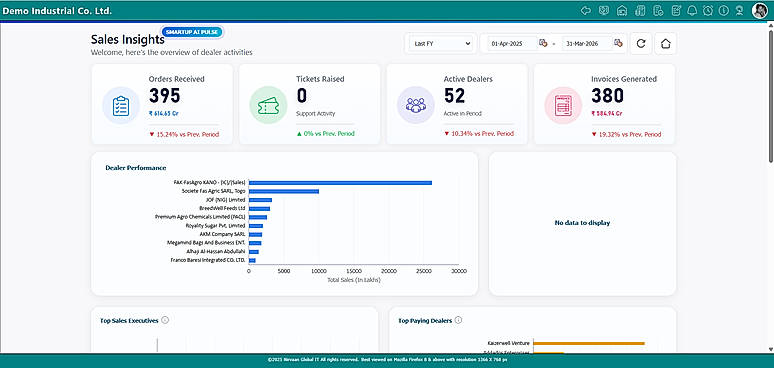Click the Invoices Generated invoice icon

563,106
